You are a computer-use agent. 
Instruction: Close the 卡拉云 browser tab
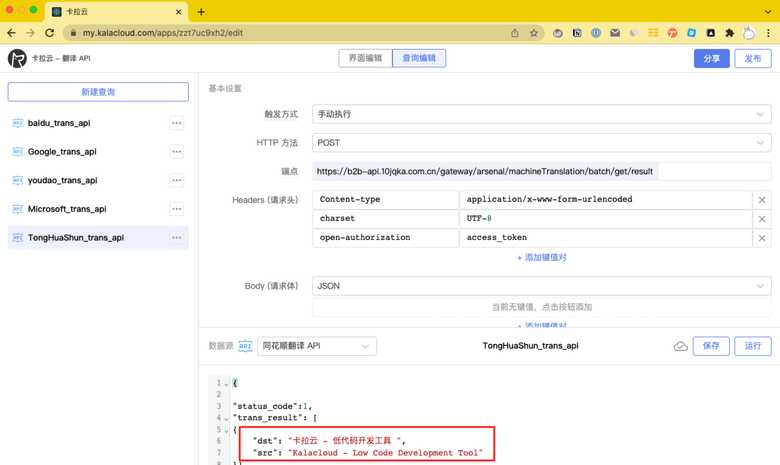point(179,11)
